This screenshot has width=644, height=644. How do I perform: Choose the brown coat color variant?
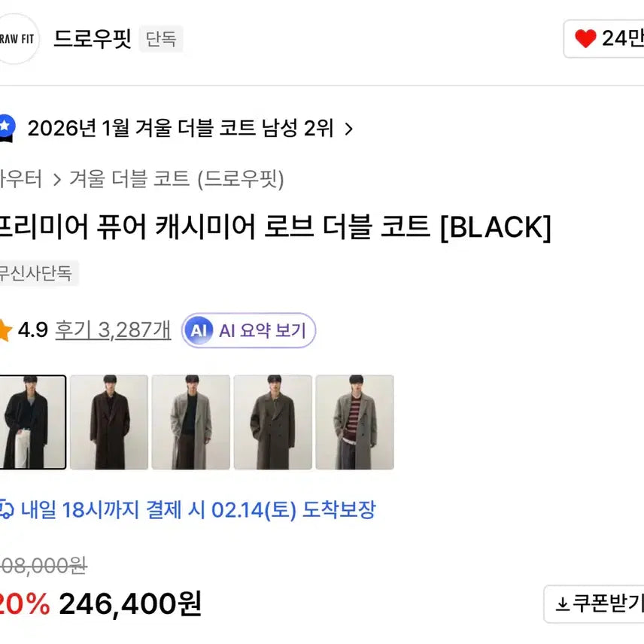[x=109, y=422]
